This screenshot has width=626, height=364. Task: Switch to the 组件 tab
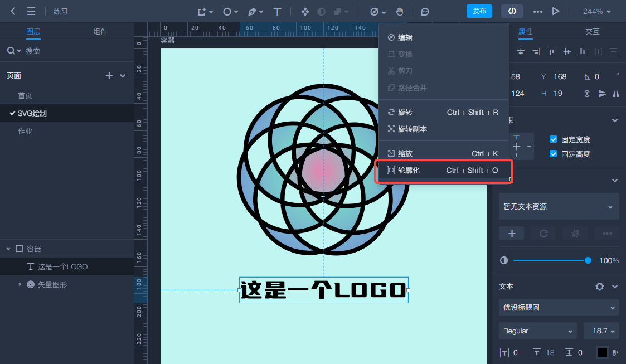click(100, 32)
